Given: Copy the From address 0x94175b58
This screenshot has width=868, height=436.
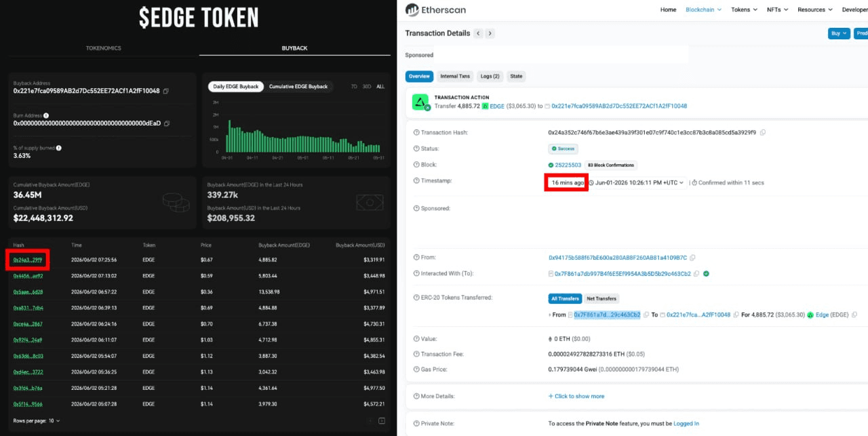Looking at the screenshot, I should tap(692, 258).
